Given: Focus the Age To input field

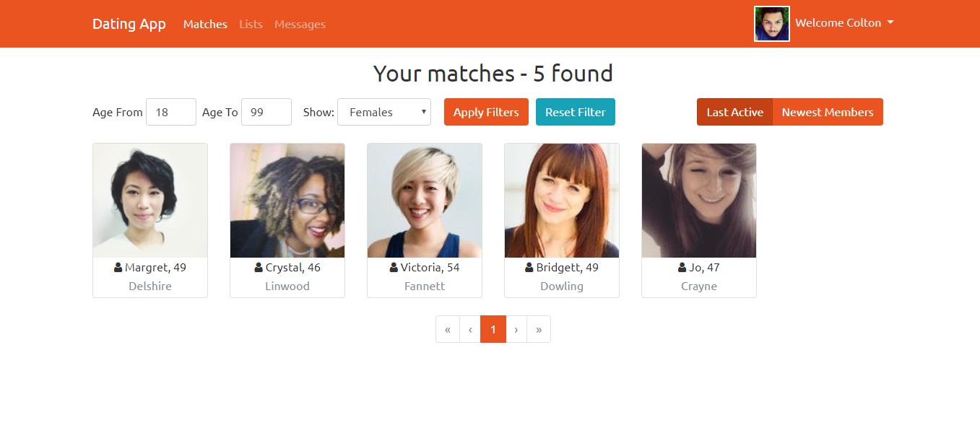Looking at the screenshot, I should pos(266,112).
